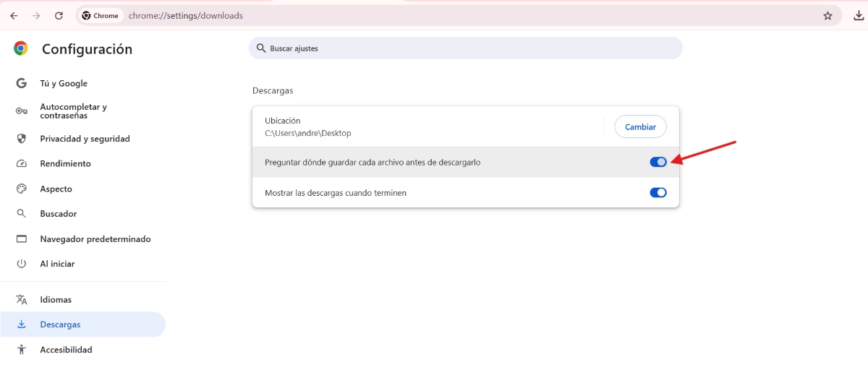Open the Rendimiento settings section

(x=65, y=164)
